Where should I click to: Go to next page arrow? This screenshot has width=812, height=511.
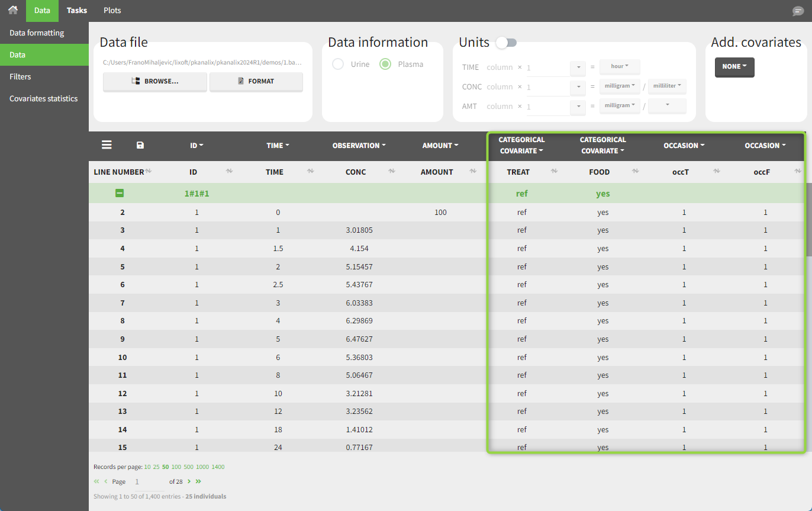point(189,481)
